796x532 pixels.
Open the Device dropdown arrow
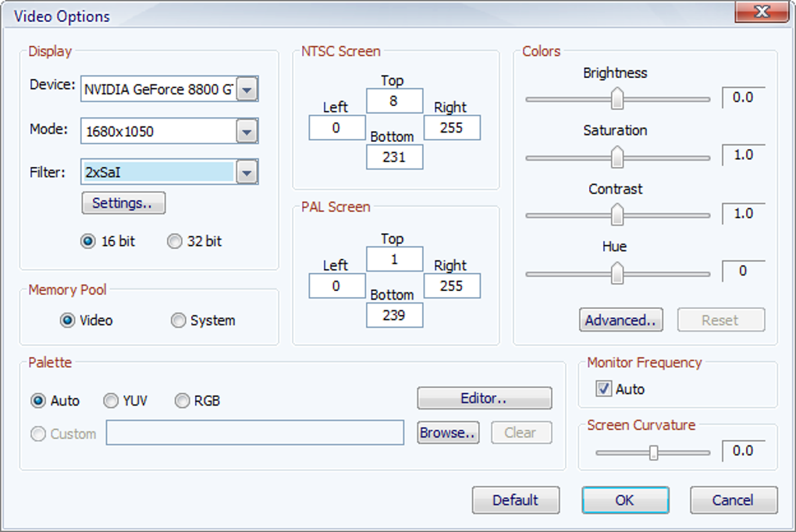tap(247, 90)
